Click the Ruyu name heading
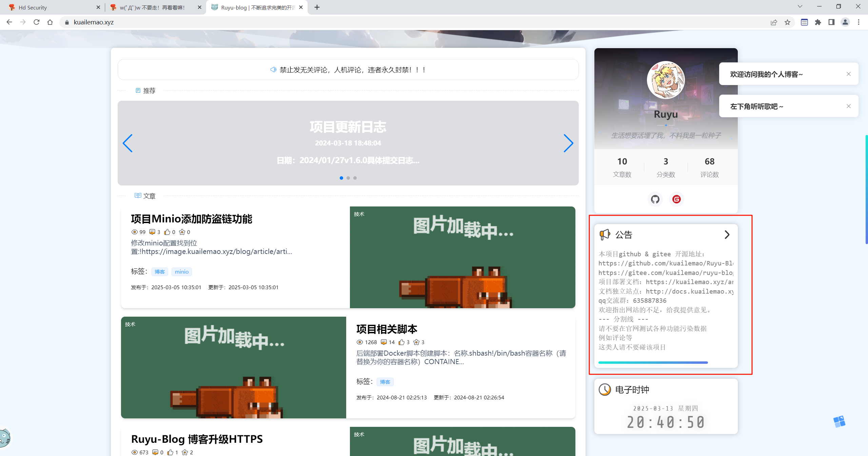 click(x=666, y=114)
